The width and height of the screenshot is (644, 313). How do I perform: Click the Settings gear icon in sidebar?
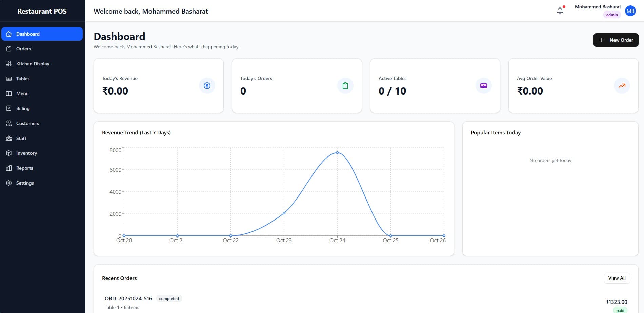click(9, 183)
